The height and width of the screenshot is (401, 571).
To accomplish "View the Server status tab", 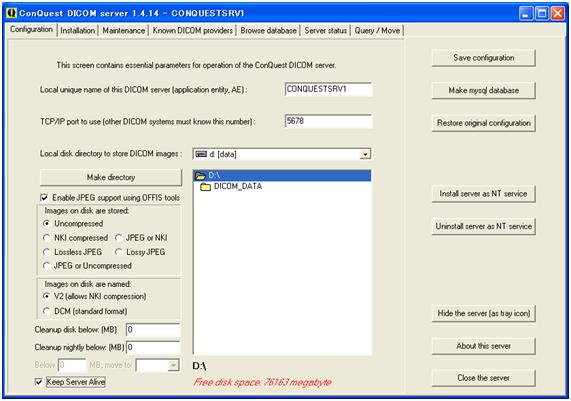I will (x=326, y=31).
